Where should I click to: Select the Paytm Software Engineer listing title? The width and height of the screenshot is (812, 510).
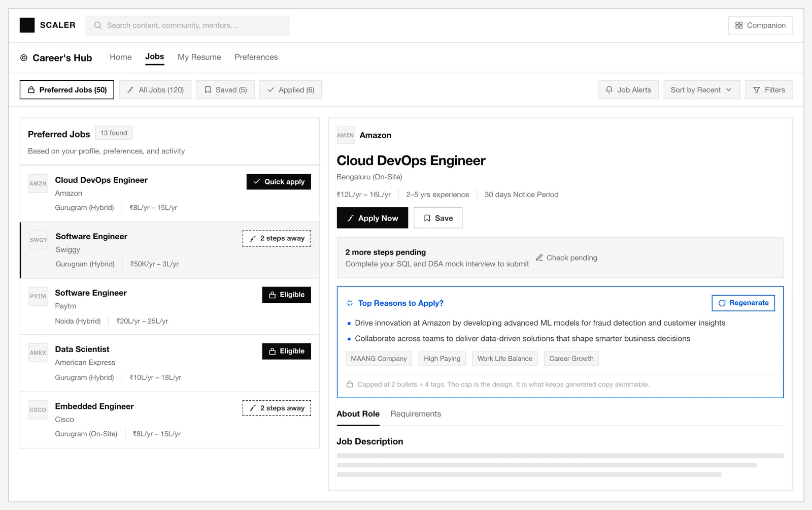(91, 293)
